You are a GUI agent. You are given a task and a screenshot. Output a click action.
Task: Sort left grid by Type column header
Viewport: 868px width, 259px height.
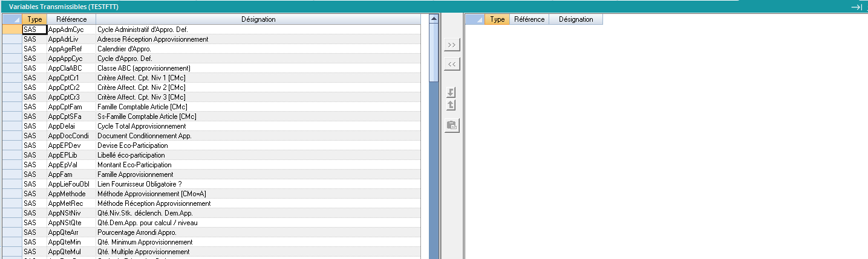pyautogui.click(x=34, y=19)
